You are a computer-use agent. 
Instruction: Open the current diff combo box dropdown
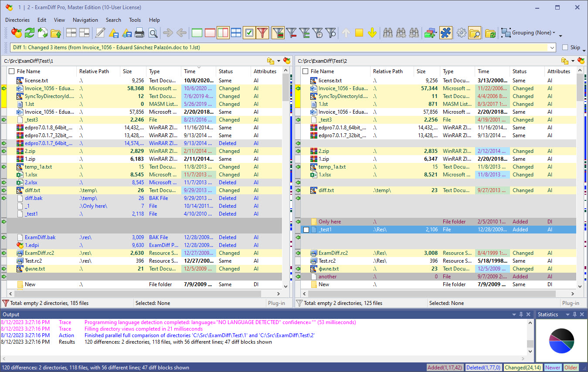tap(552, 47)
